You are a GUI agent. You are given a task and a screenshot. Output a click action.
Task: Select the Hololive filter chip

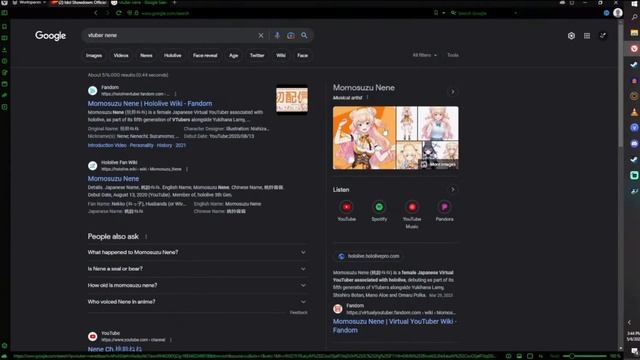(173, 56)
